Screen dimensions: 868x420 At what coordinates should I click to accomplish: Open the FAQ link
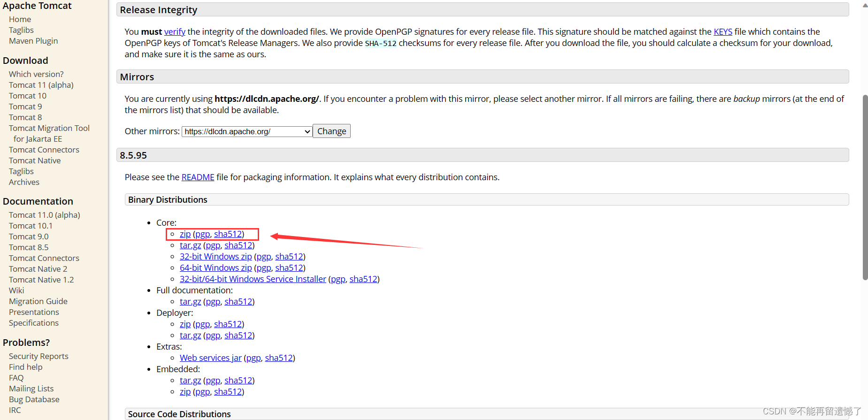coord(16,378)
